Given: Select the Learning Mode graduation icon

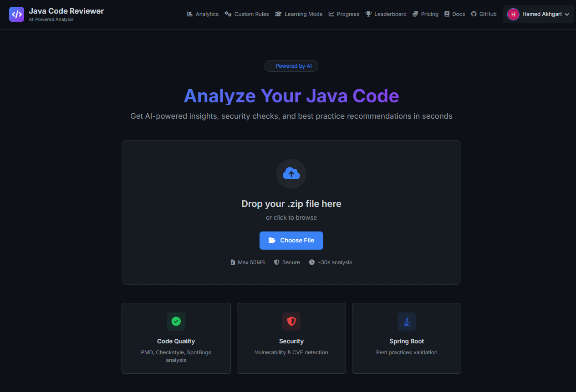Looking at the screenshot, I should pos(277,14).
